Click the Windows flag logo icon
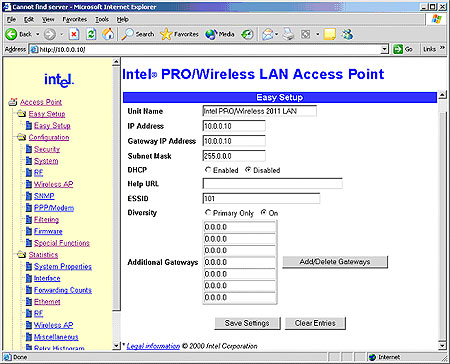The image size is (450, 364). point(436,19)
